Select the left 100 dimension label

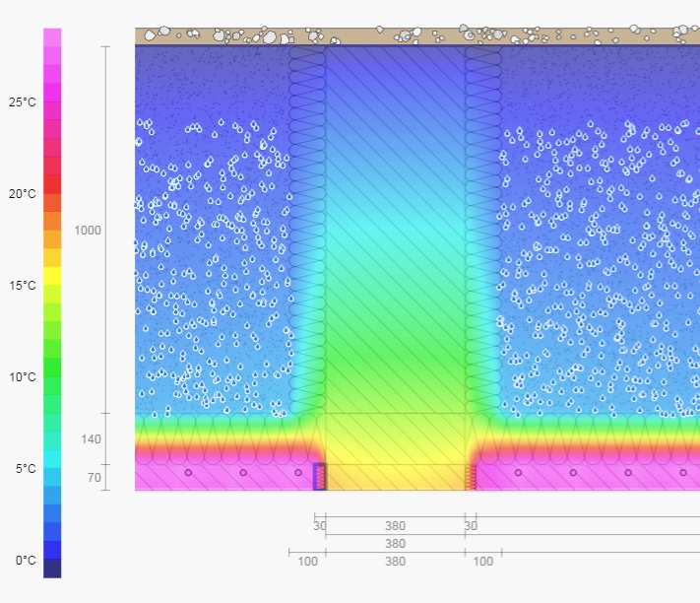pos(307,562)
